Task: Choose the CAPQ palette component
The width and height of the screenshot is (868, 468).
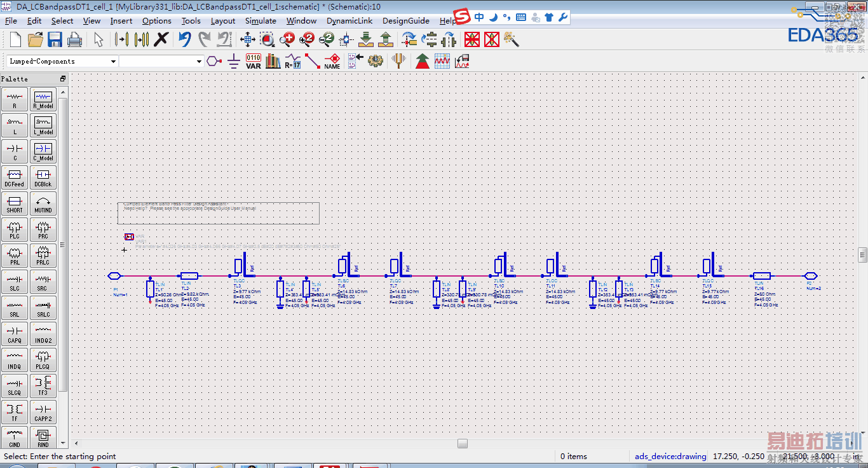Action: coord(15,334)
